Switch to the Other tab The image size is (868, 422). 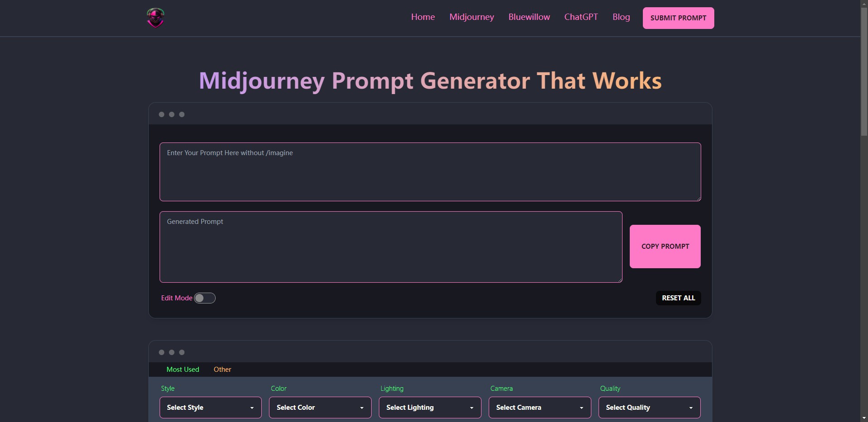[x=222, y=370]
